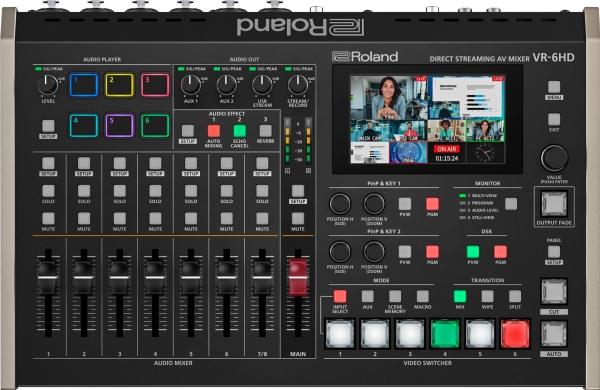Click the USB STREAM level knob

tap(262, 85)
